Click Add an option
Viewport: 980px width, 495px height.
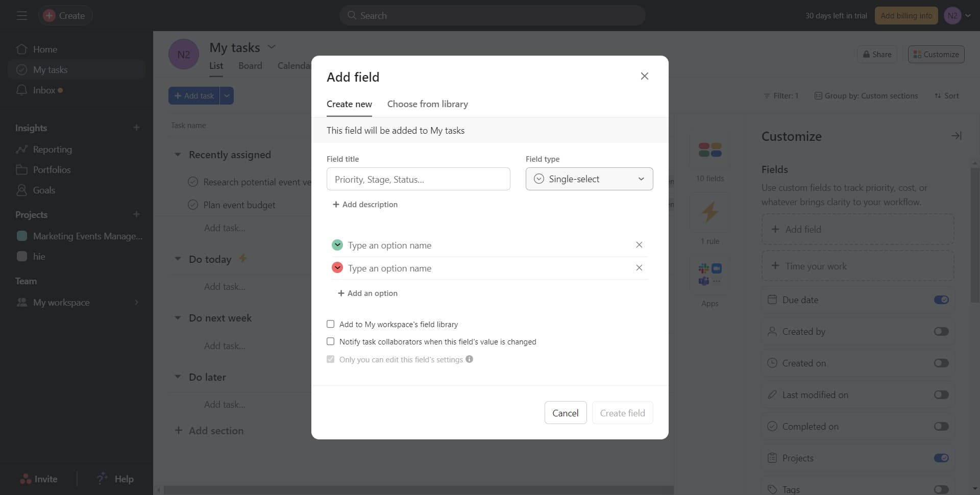(x=367, y=293)
